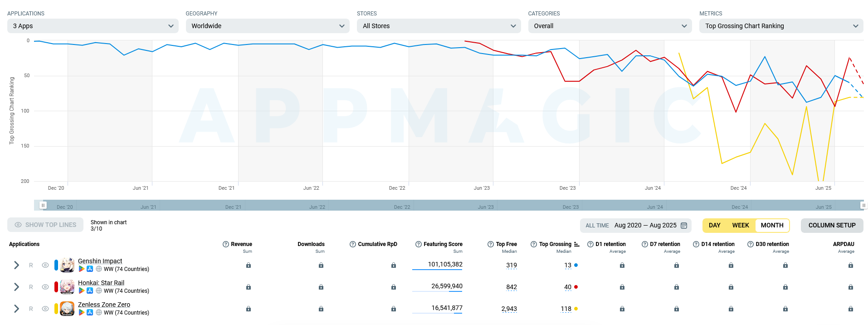This screenshot has height=325, width=868.
Task: Click the help icon beside D30 retention
Action: pyautogui.click(x=751, y=244)
